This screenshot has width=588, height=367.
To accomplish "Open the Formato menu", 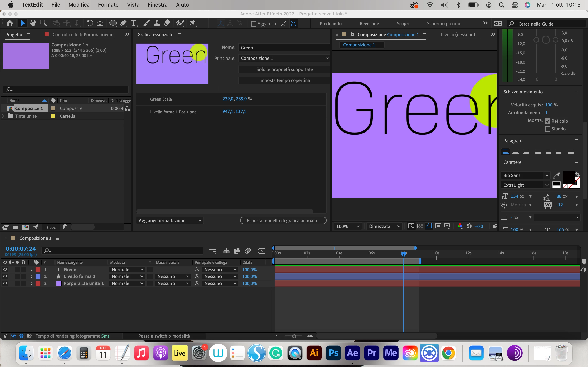I will tap(108, 5).
